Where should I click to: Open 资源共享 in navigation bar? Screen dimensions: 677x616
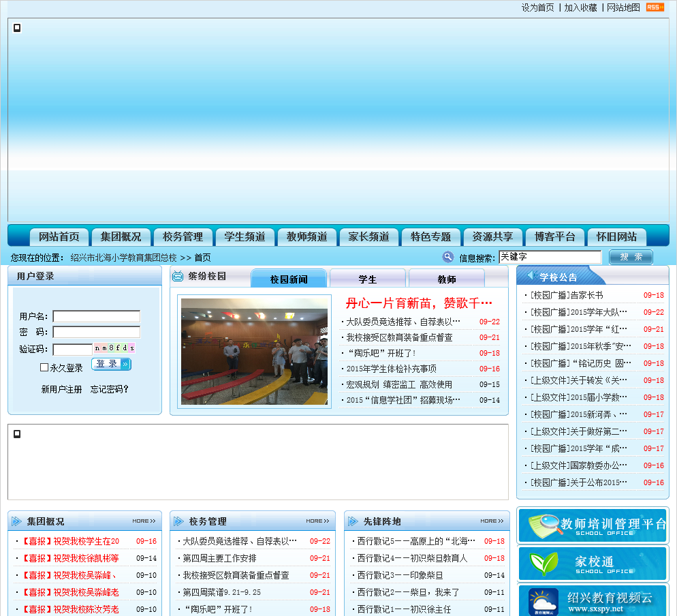tap(492, 236)
